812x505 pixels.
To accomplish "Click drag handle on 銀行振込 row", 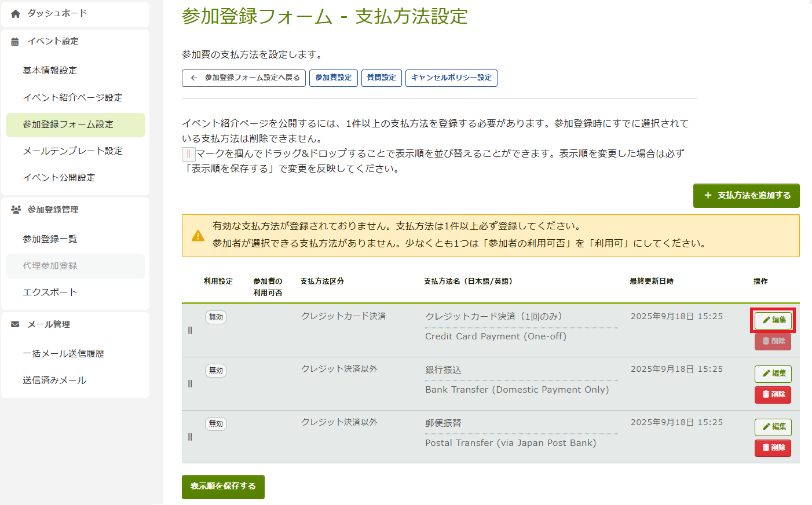I will coord(190,384).
